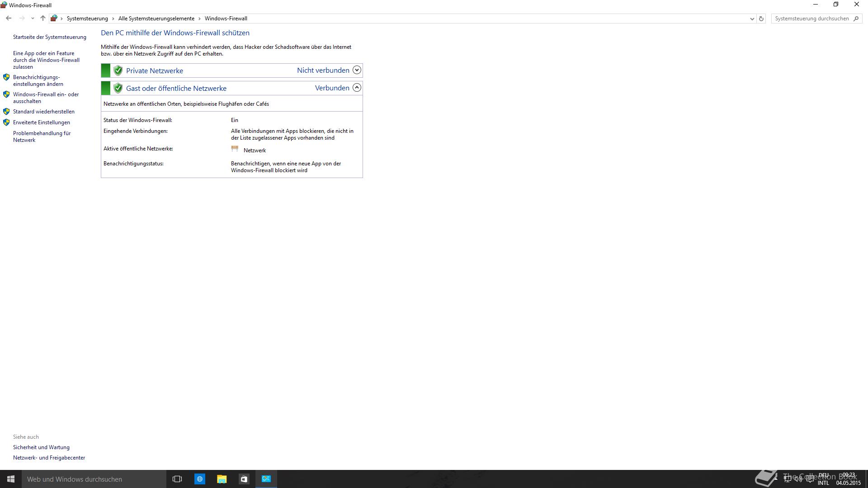This screenshot has height=488, width=868.
Task: Click the Windows-Firewall title bar icon
Action: pyautogui.click(x=4, y=5)
